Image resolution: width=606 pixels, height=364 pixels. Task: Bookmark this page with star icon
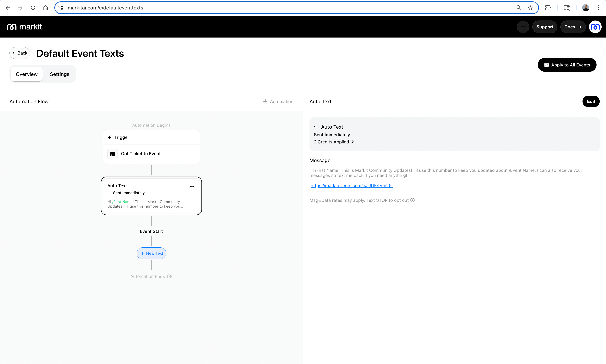coord(530,8)
